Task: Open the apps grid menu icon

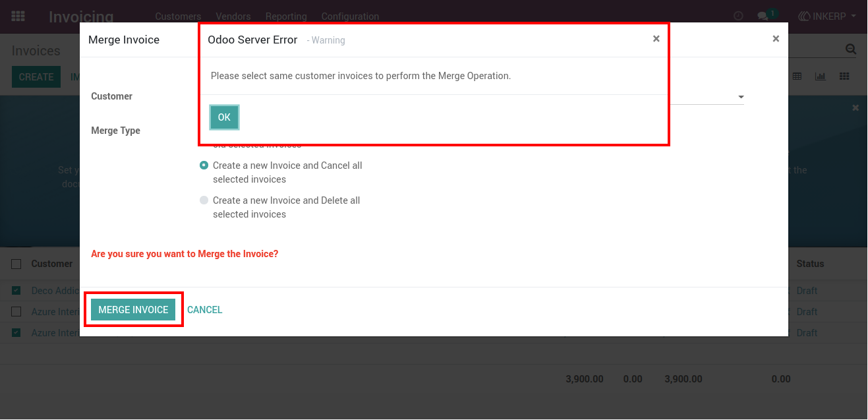Action: tap(18, 16)
